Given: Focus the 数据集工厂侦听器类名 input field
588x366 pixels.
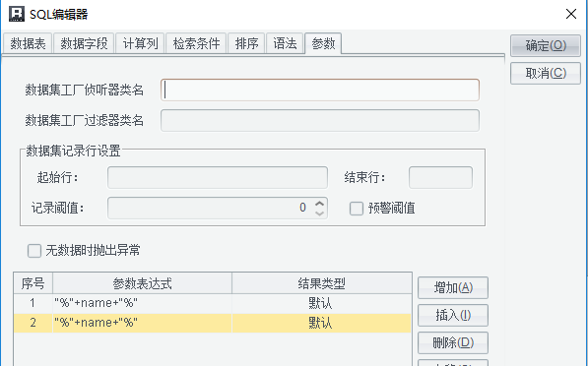Looking at the screenshot, I should pos(320,90).
